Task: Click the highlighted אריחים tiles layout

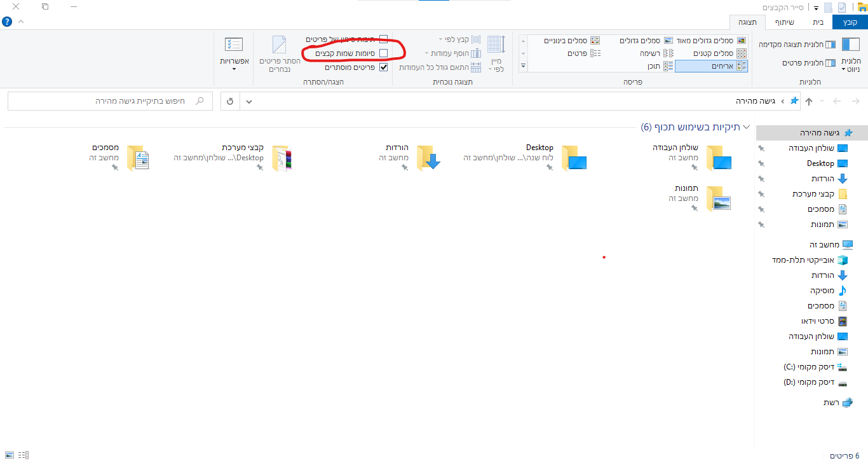Action: point(712,66)
